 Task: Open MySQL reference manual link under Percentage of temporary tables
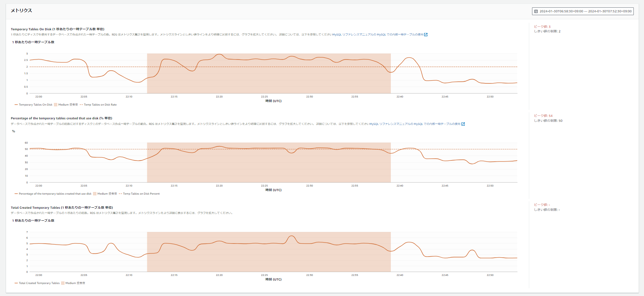coord(415,124)
